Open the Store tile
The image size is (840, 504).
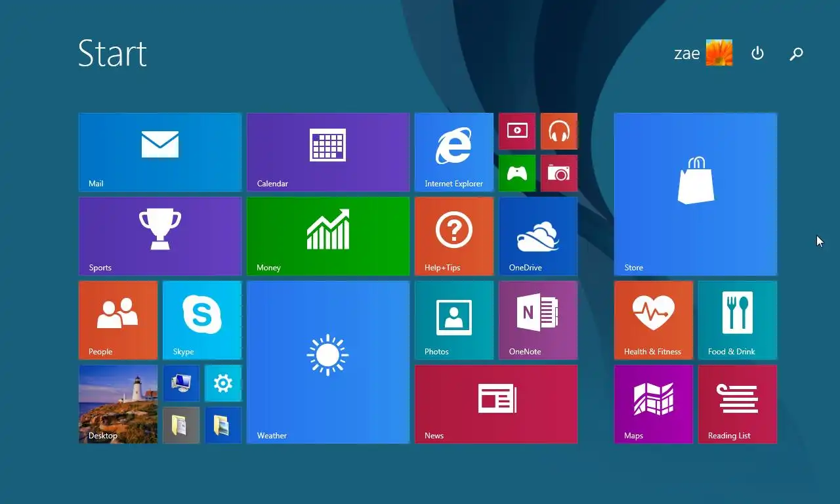click(696, 194)
